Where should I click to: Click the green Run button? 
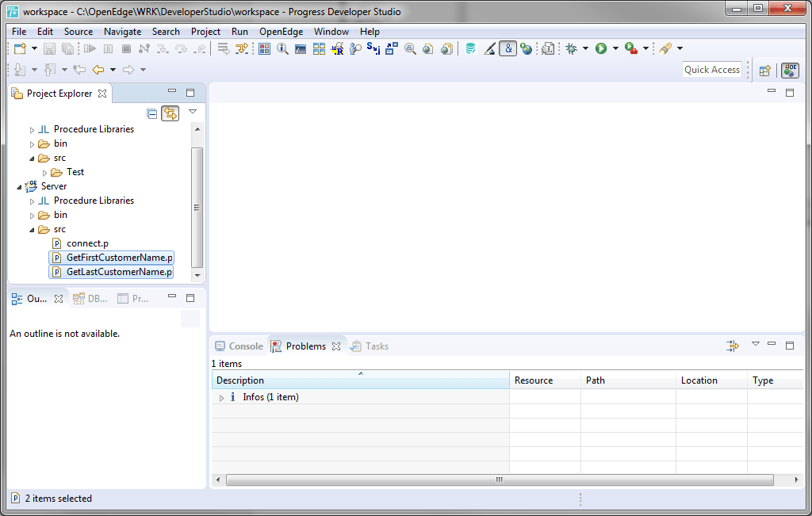[601, 48]
